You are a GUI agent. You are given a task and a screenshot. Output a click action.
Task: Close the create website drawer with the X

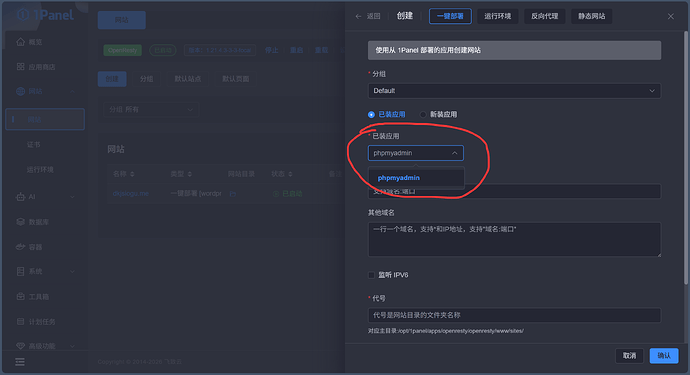[670, 16]
